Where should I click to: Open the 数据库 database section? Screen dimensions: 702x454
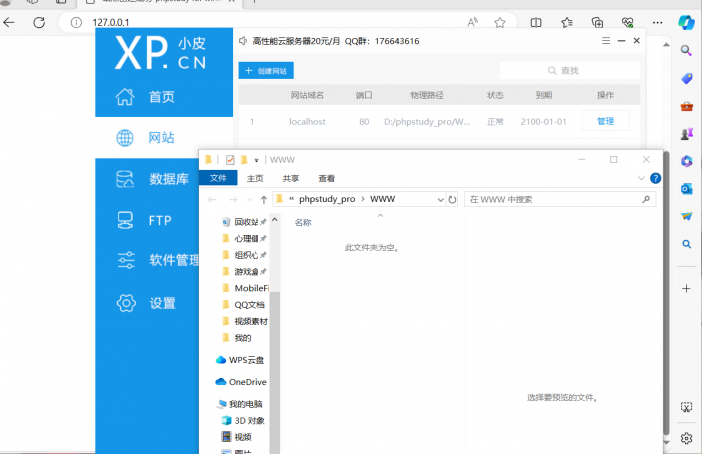(152, 179)
